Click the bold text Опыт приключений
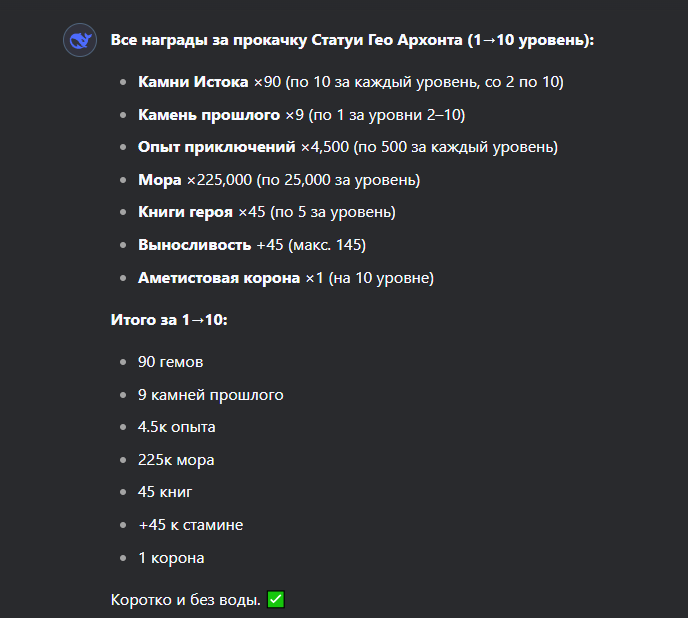This screenshot has width=688, height=618. click(217, 147)
